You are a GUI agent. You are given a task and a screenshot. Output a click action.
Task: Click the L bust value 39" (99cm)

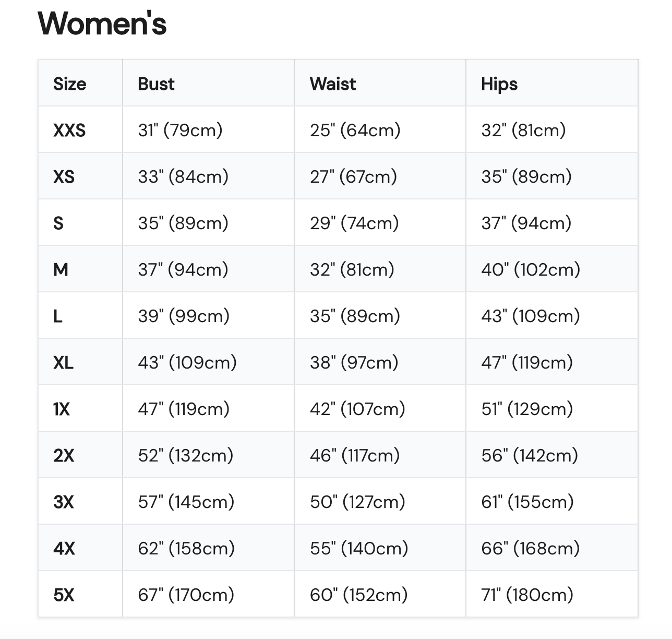tap(184, 316)
